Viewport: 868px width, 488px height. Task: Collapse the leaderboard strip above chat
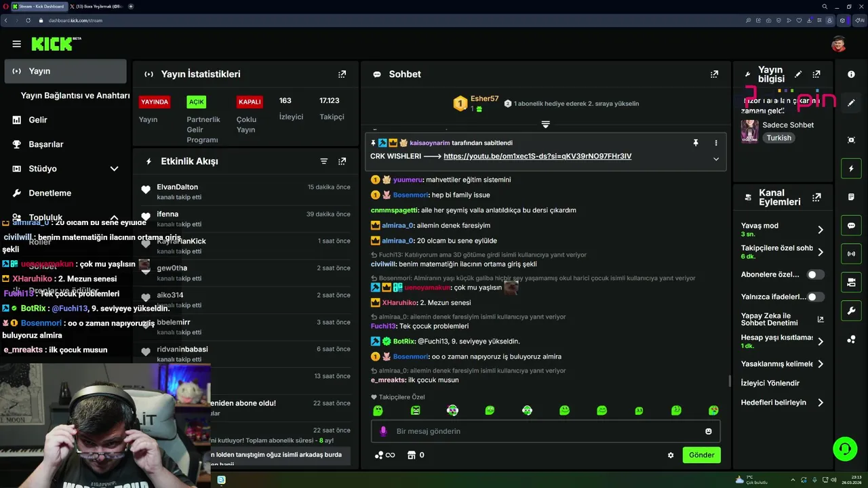545,124
